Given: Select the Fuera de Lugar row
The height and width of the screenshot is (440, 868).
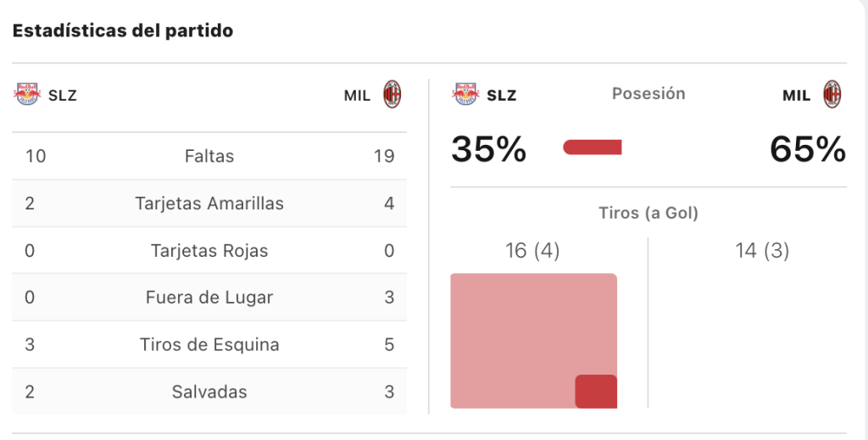Looking at the screenshot, I should (x=209, y=298).
